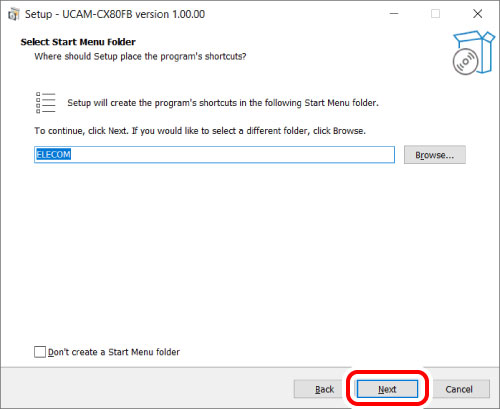Click the Setup installer icon in title bar
The height and width of the screenshot is (409, 500).
(14, 15)
